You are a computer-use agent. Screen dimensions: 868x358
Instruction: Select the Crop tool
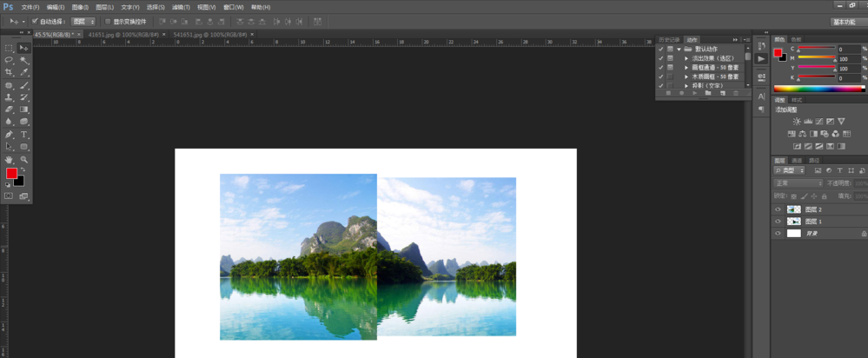[x=9, y=72]
